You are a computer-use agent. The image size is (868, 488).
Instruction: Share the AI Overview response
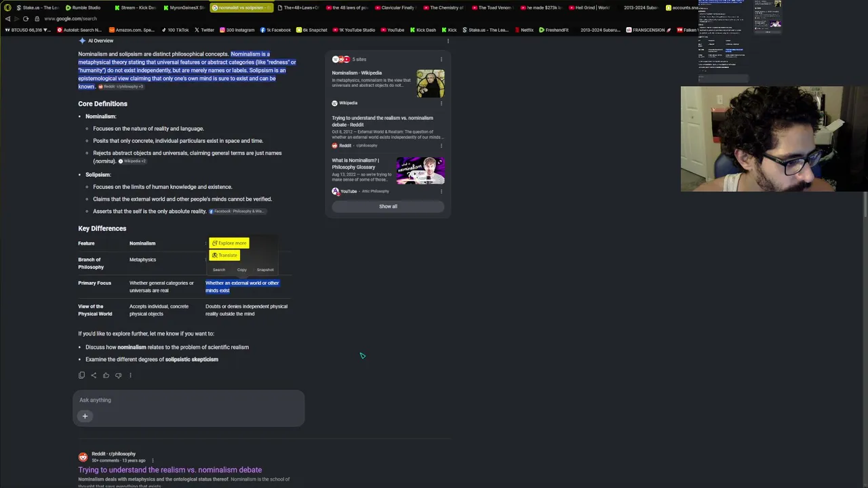pyautogui.click(x=94, y=375)
